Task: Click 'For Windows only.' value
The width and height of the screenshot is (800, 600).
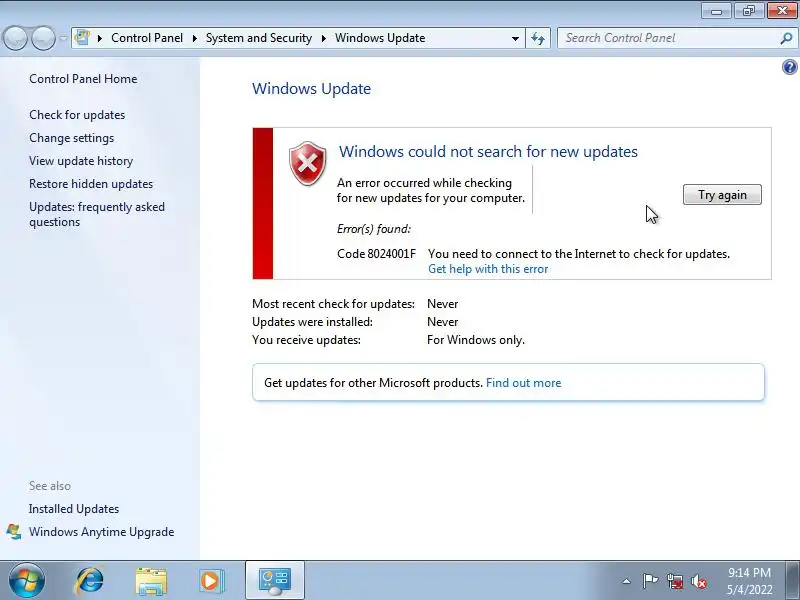Action: [476, 340]
